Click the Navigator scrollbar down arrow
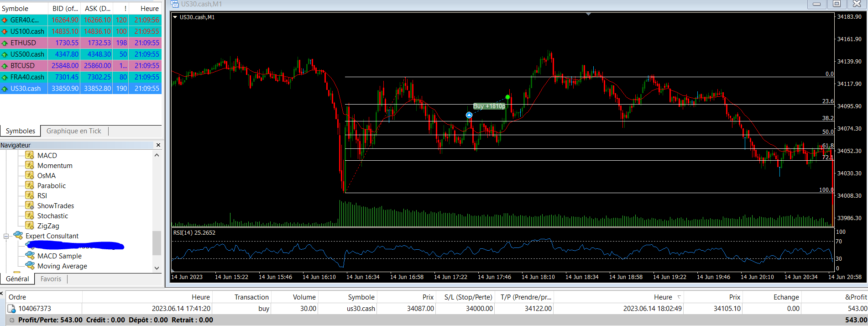Viewport: 868px width, 326px height. tap(157, 268)
